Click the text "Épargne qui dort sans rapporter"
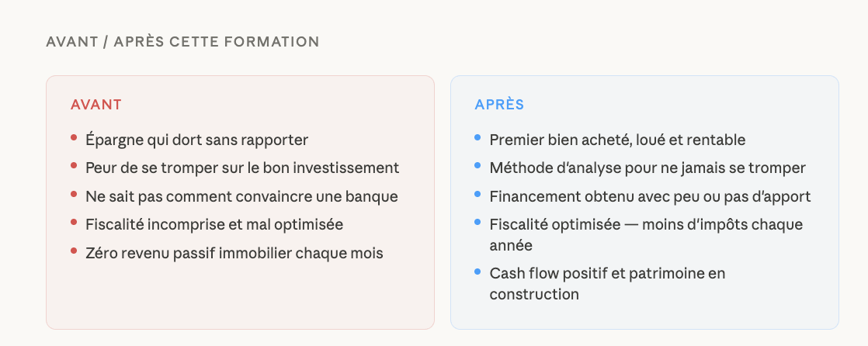 (197, 140)
